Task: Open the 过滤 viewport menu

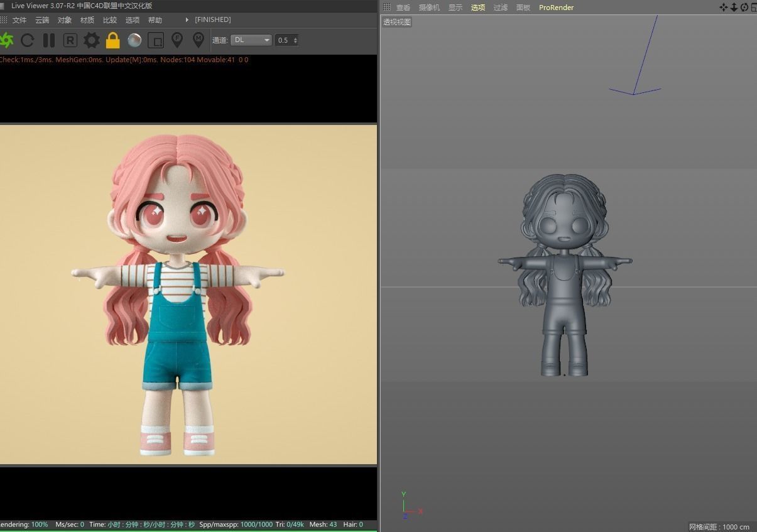Action: [501, 8]
